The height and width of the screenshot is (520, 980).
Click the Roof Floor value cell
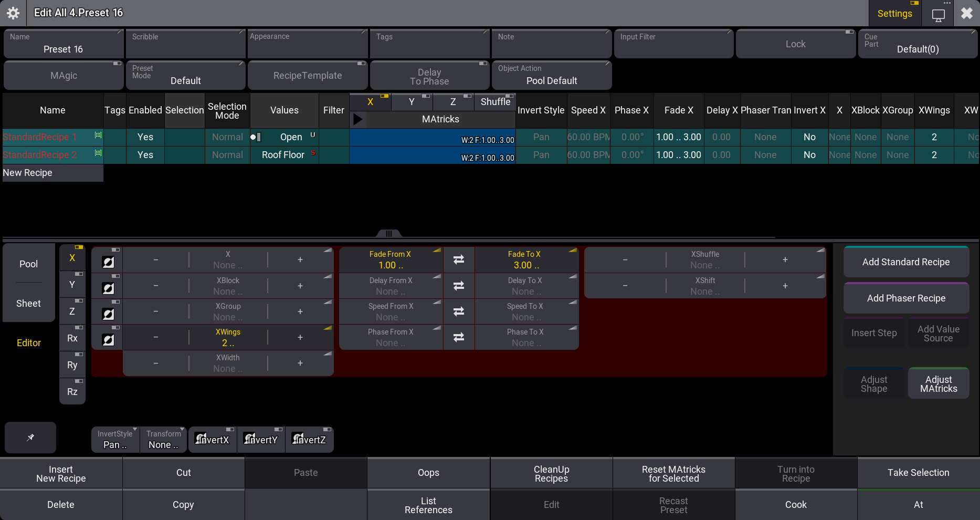click(284, 155)
